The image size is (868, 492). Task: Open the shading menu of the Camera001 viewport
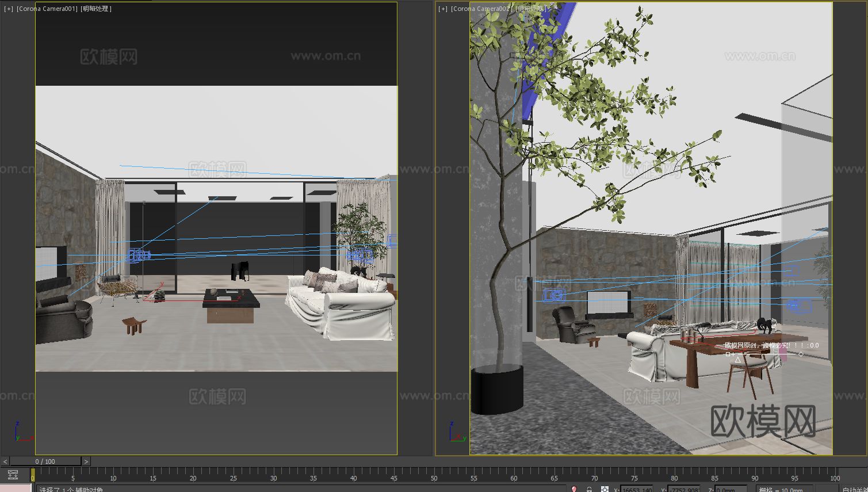point(96,9)
